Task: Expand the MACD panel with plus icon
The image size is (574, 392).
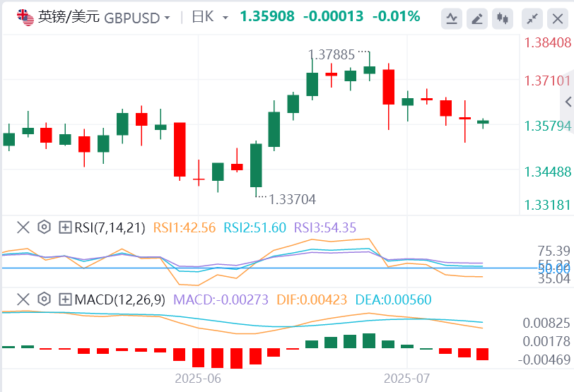Action: click(65, 299)
